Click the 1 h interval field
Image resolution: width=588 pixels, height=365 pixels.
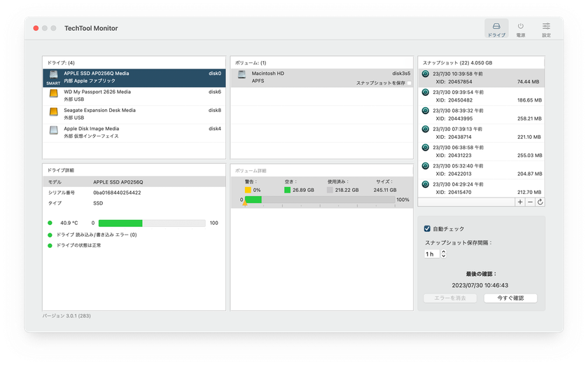(x=432, y=254)
